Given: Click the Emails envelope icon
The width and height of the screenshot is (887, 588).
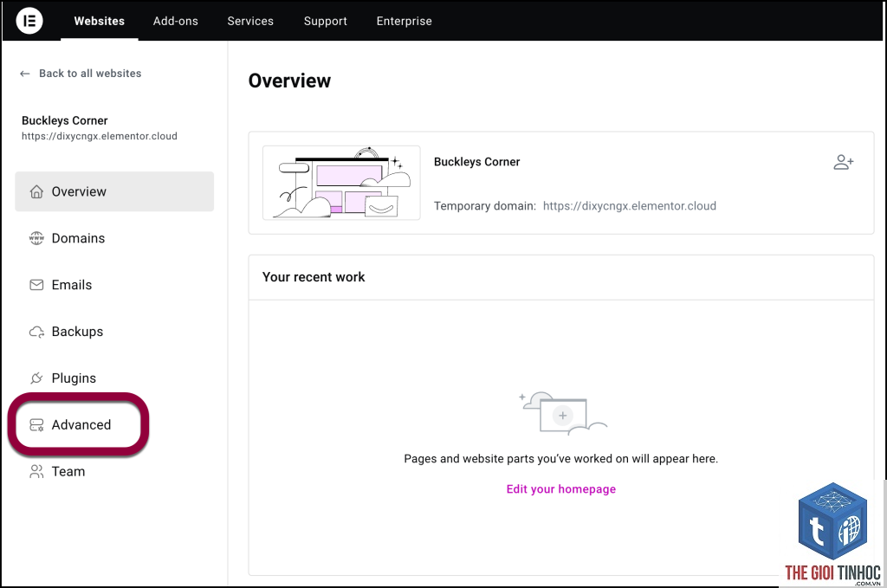Looking at the screenshot, I should (x=36, y=285).
